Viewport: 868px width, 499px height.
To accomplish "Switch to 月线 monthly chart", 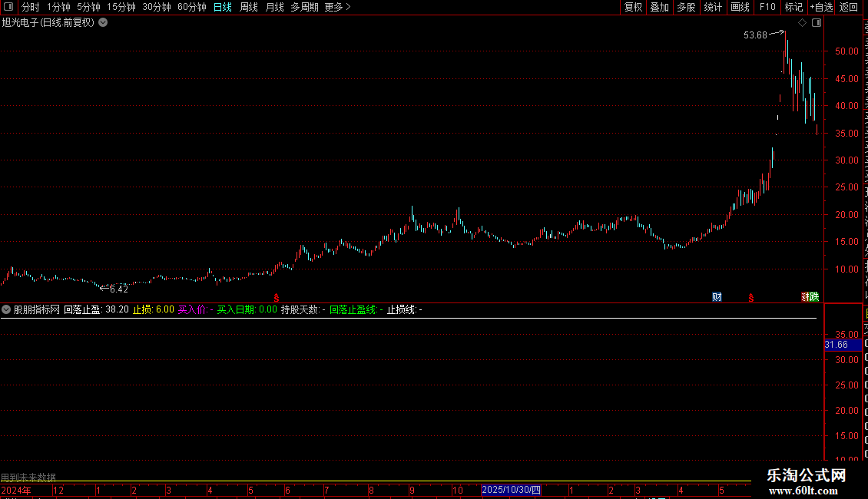I will [x=274, y=7].
